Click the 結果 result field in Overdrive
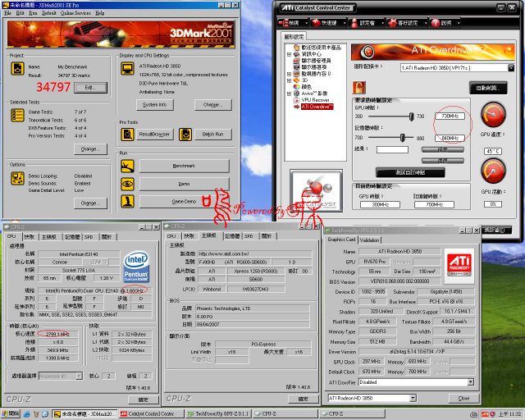The width and height of the screenshot is (525, 420). pyautogui.click(x=392, y=149)
